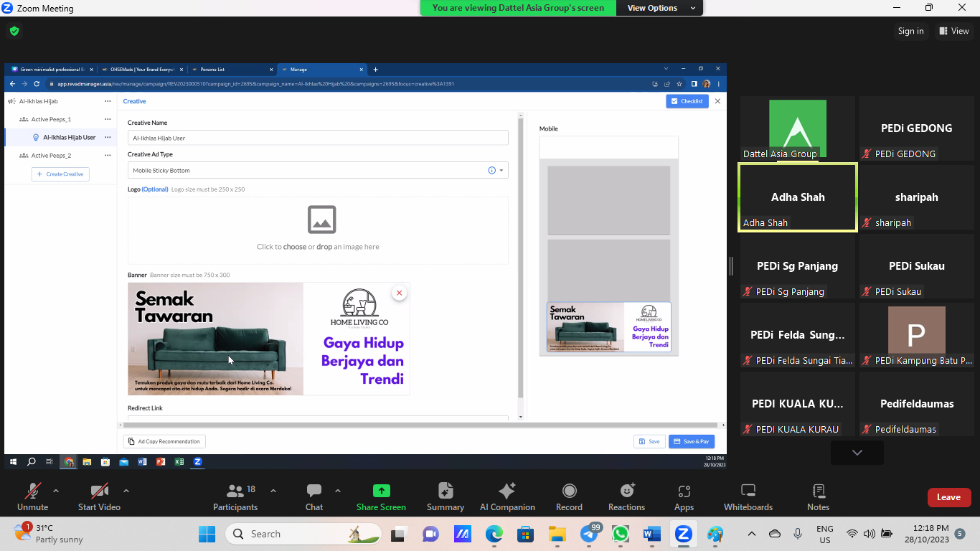Open the Zoom Chat panel

314,496
